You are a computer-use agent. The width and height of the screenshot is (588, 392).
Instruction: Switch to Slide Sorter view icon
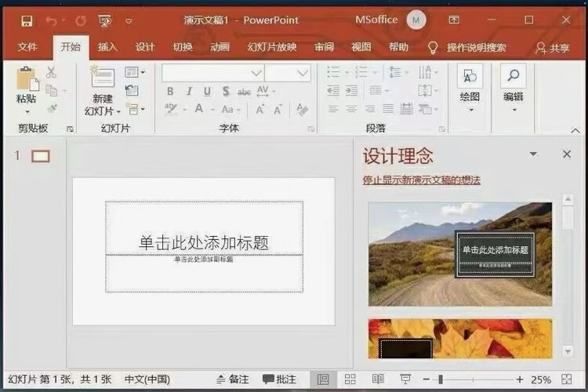coord(350,379)
